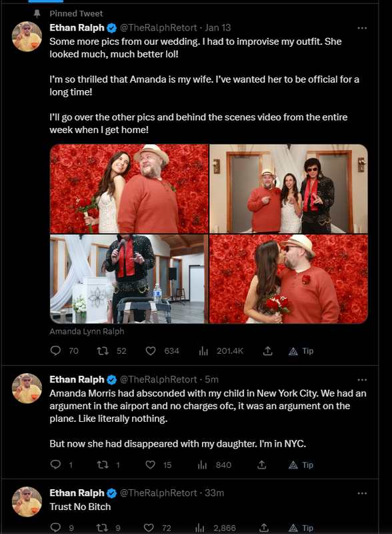This screenshot has width=392, height=534.
Task: Open @TheRalphRetort handle on pinned tweet
Action: pyautogui.click(x=158, y=27)
